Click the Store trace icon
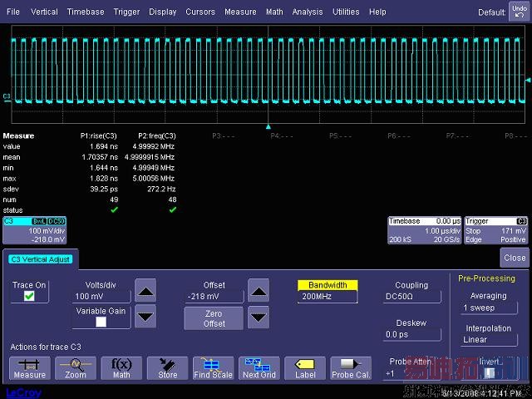The width and height of the screenshot is (532, 399). pos(167,367)
